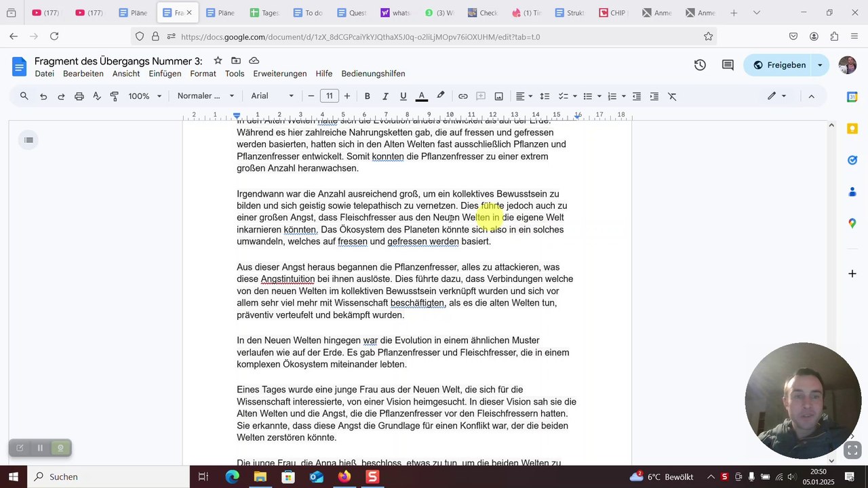Click the spell check icon

pos(96,96)
